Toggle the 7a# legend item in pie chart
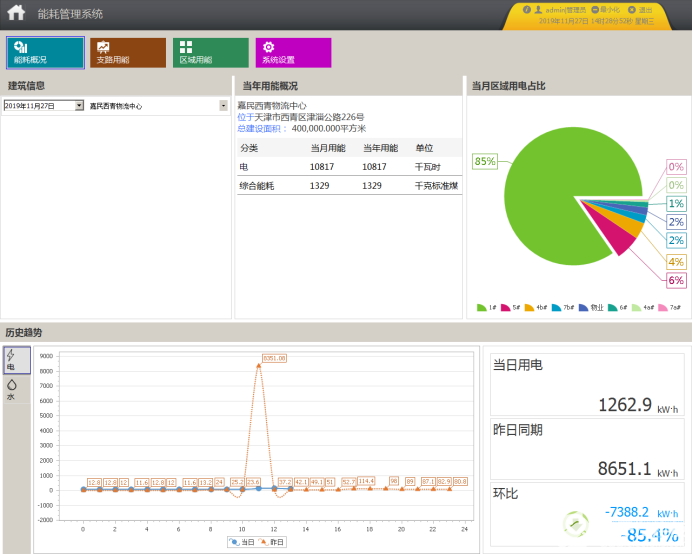This screenshot has height=554, width=693. [669, 307]
